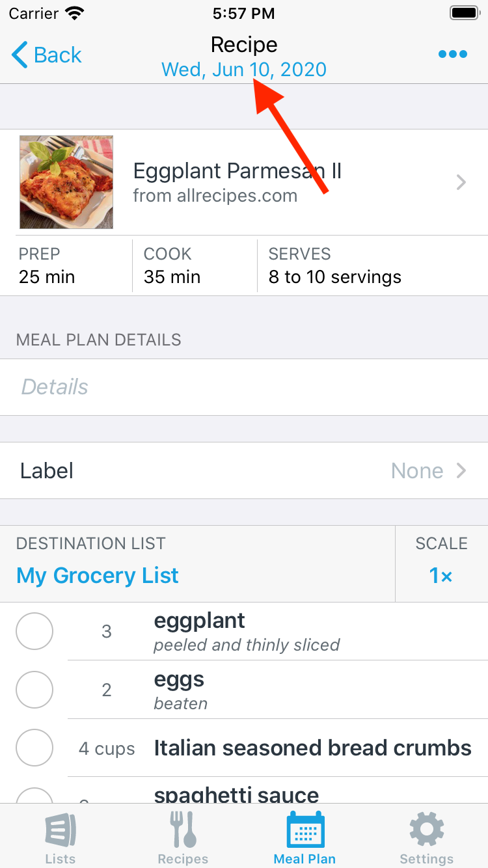Tap the battery icon in status bar
This screenshot has height=868, width=488.
point(465,13)
